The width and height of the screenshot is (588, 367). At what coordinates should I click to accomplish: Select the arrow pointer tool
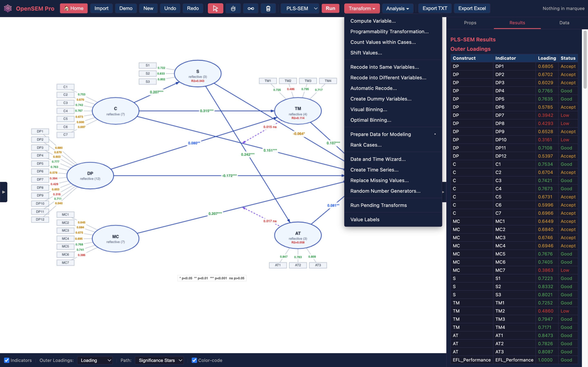(x=215, y=9)
